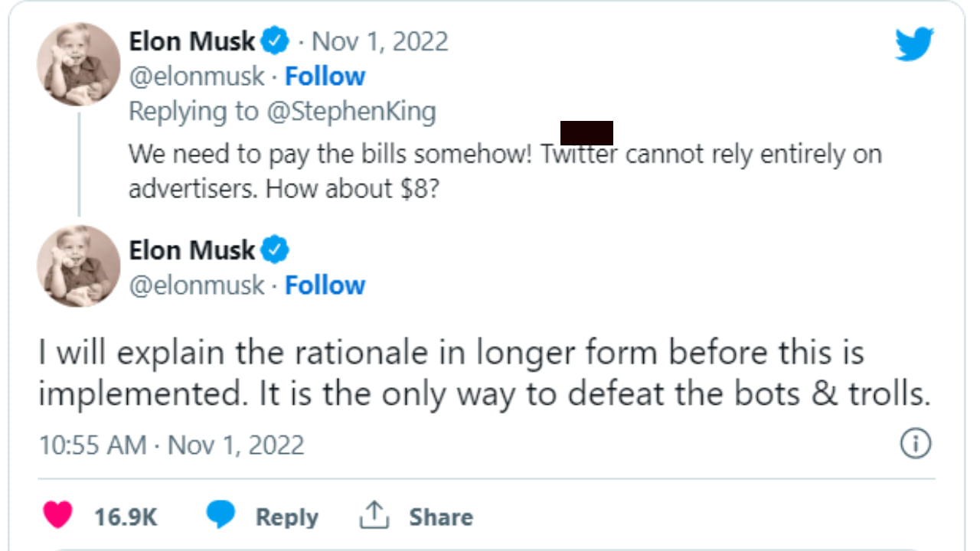Click the Share label

(440, 517)
